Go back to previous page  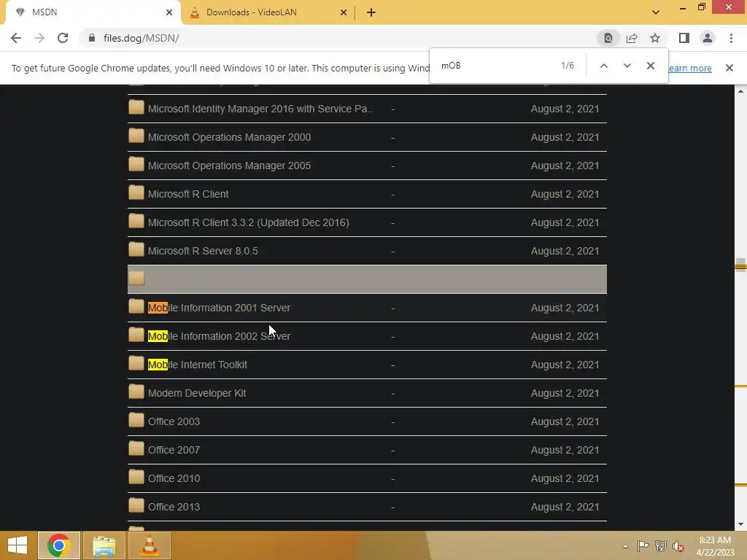click(16, 38)
